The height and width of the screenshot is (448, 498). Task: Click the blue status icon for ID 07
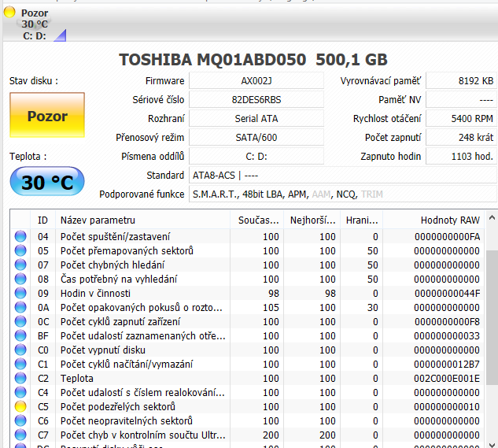[x=20, y=265]
